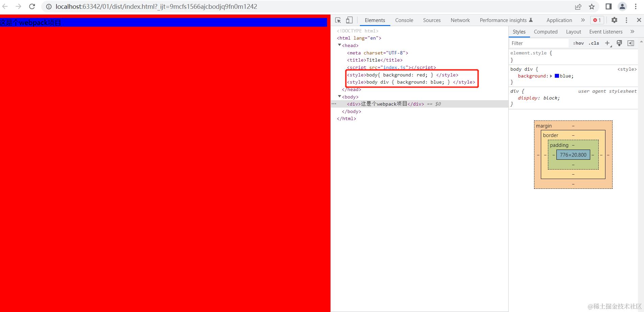
Task: Open the Network tab
Action: (460, 20)
